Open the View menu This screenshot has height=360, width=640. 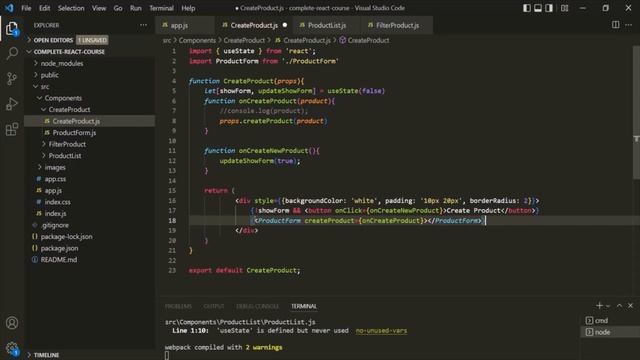tap(99, 8)
